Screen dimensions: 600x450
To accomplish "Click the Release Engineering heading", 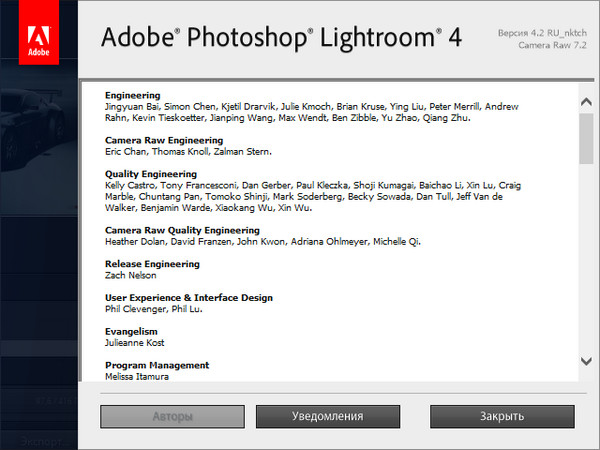I will [x=152, y=264].
